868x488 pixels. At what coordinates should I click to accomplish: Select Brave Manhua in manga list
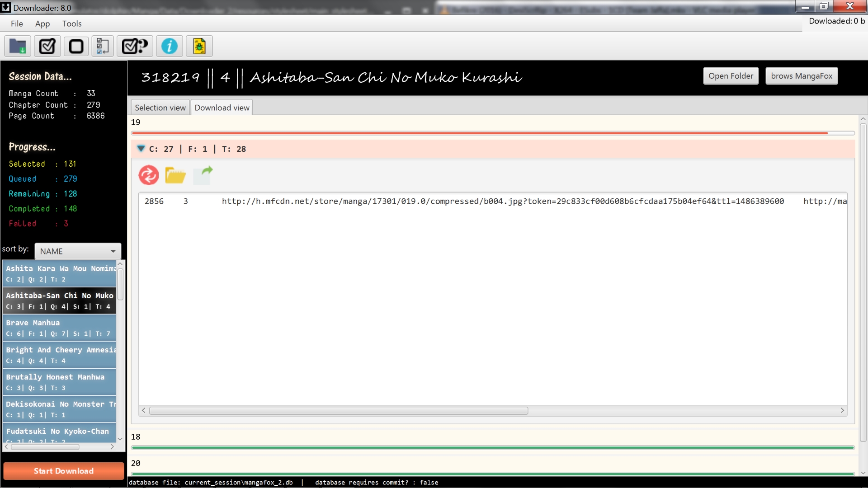click(59, 328)
